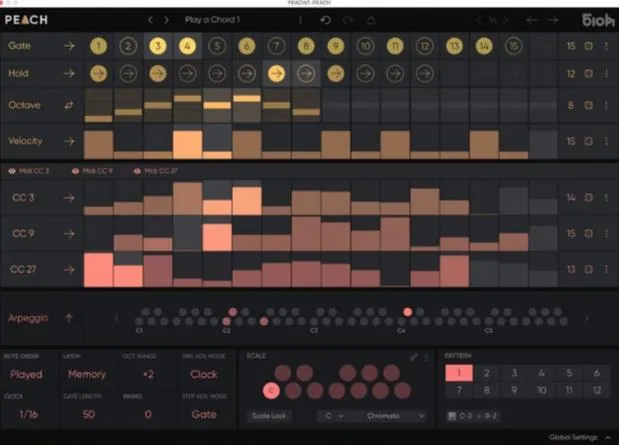Image resolution: width=619 pixels, height=445 pixels.
Task: Click the Arpeggio lane up arrow
Action: pos(70,318)
